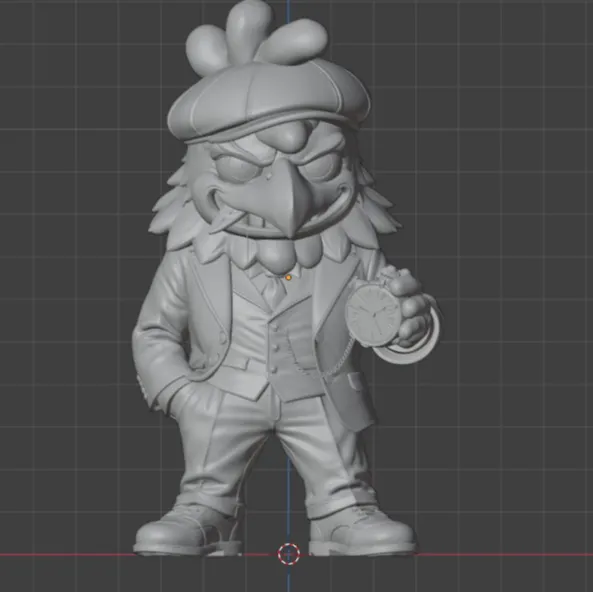Select the pocket watch face
This screenshot has width=593, height=593.
pyautogui.click(x=373, y=315)
